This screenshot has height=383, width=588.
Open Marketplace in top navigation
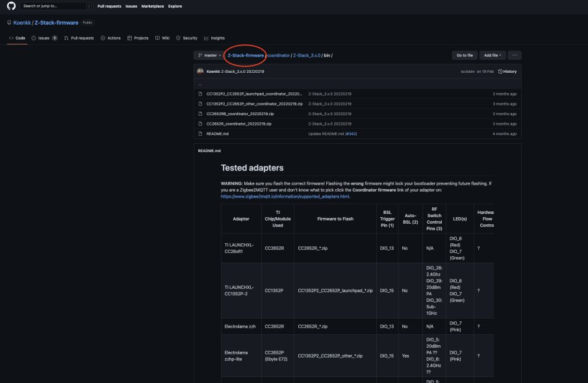tap(152, 6)
